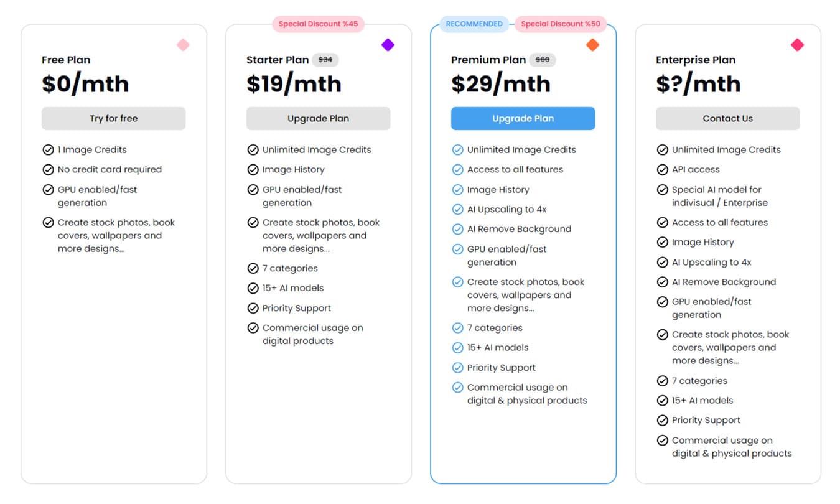Click check icon beside '1 Image Credits'
The image size is (840, 504).
pyautogui.click(x=48, y=150)
